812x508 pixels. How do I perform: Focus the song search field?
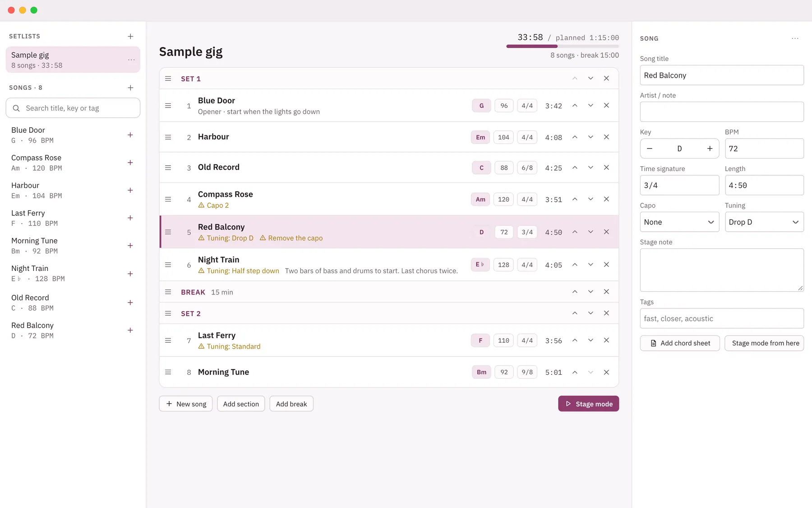(x=73, y=108)
